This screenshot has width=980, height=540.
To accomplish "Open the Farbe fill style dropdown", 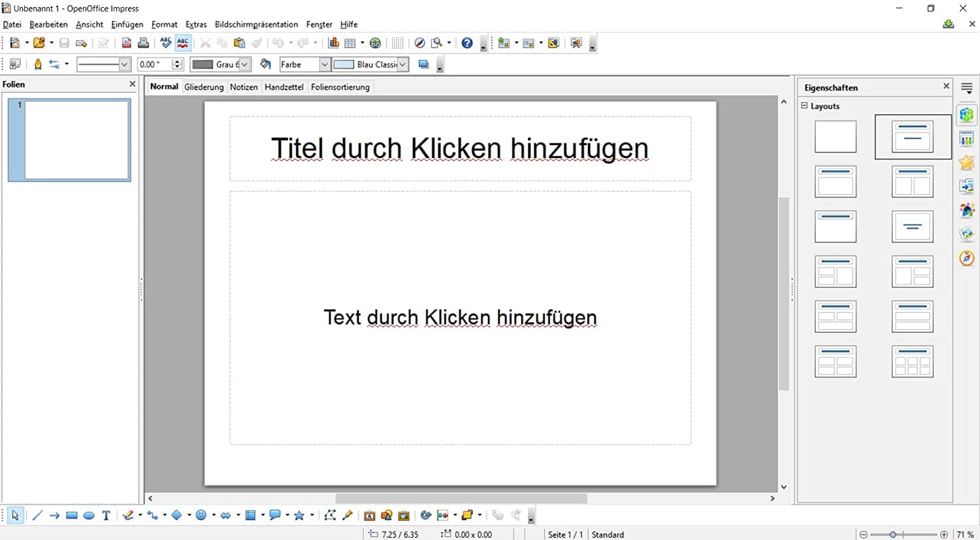I will tap(324, 64).
